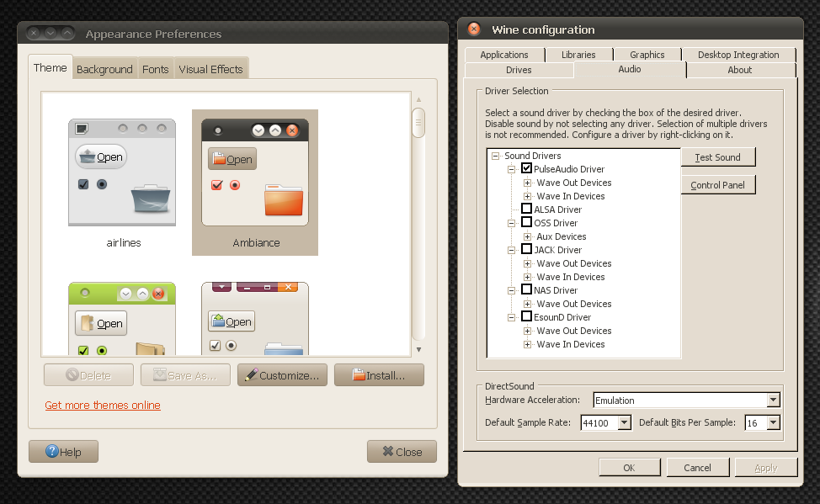This screenshot has width=820, height=504.
Task: Click the theme list scrollbar down arrow
Action: 418,348
